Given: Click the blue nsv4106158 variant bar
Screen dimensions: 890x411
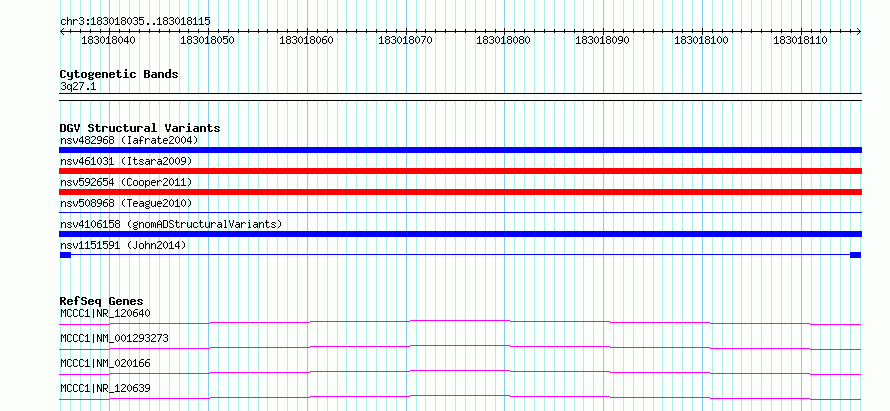Looking at the screenshot, I should pyautogui.click(x=460, y=234).
